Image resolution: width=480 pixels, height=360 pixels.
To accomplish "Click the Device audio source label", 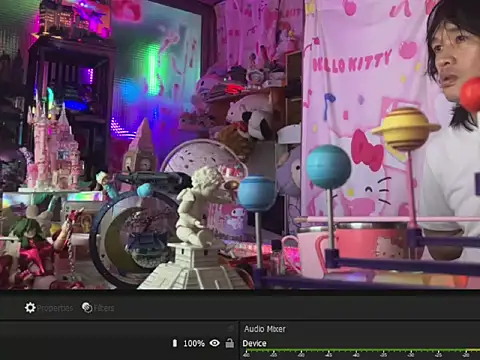I will pyautogui.click(x=254, y=343).
